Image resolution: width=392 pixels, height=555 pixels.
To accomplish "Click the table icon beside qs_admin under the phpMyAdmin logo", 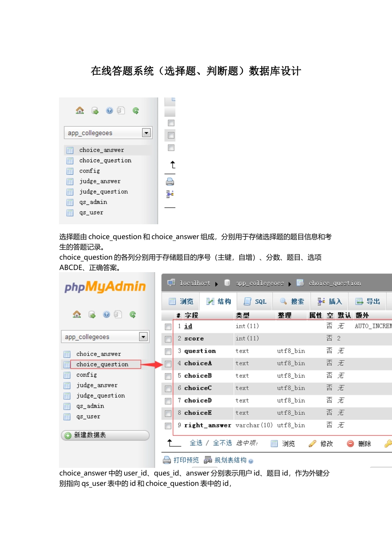I will [x=67, y=406].
